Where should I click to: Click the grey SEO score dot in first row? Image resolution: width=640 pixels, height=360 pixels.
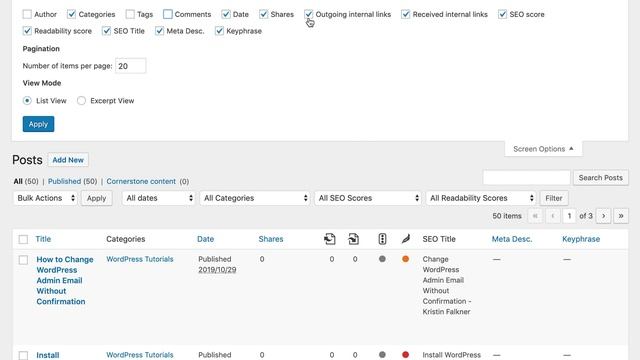(382, 259)
